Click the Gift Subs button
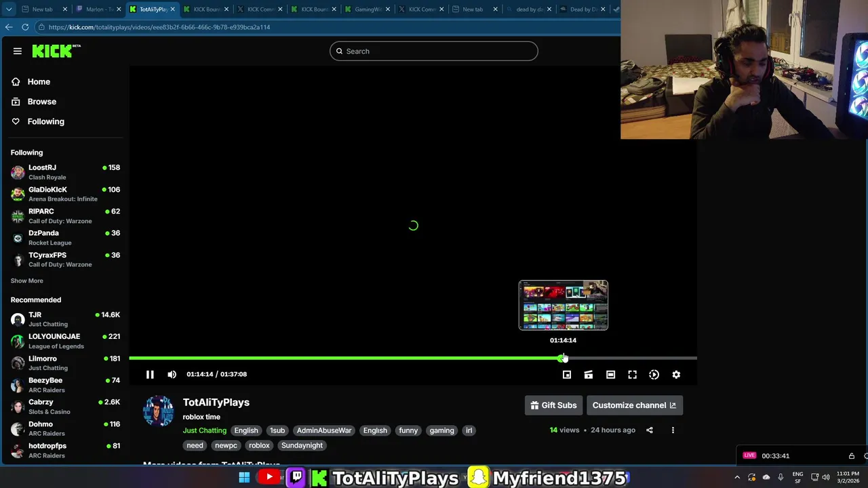868x488 pixels. [553, 405]
